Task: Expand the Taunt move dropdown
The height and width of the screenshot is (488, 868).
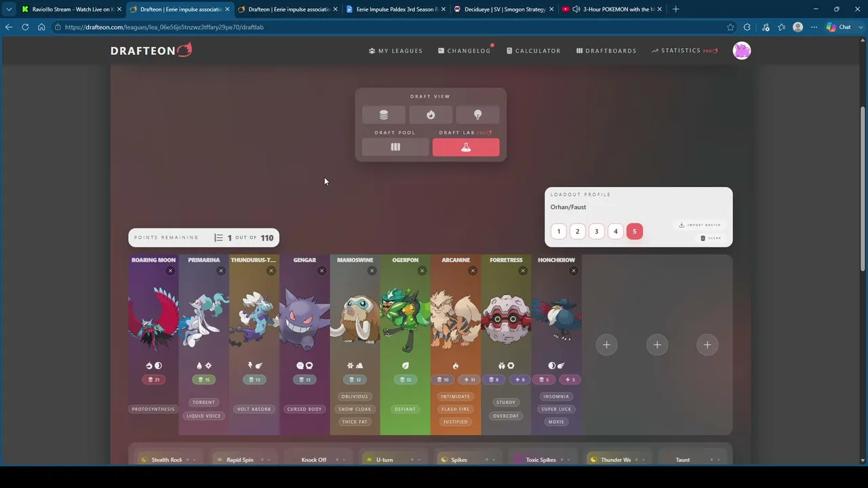Action: coord(719,460)
